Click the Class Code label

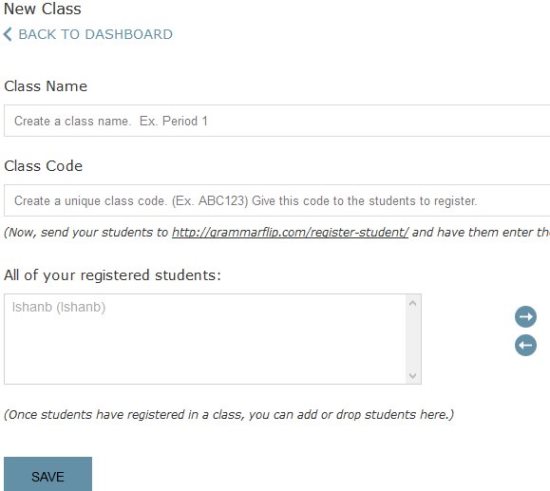(43, 166)
